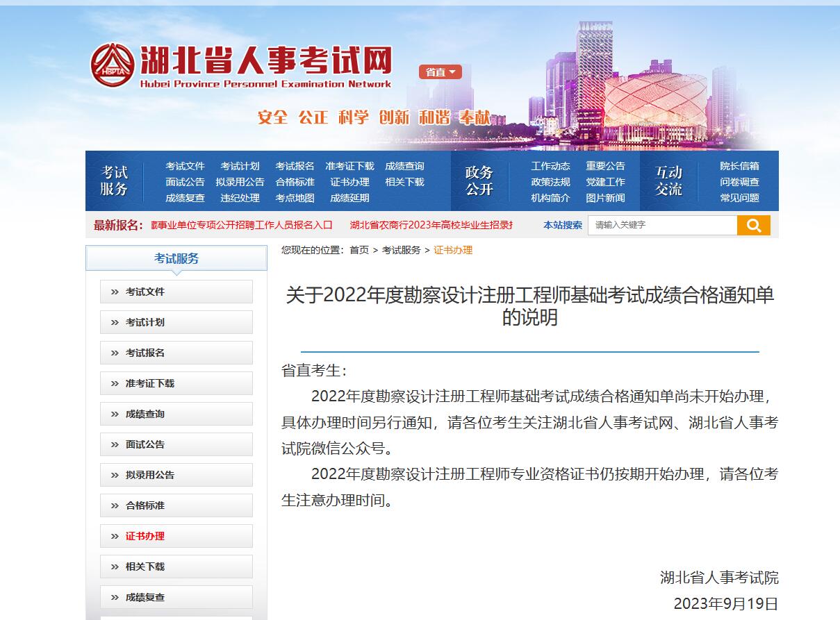The width and height of the screenshot is (840, 620).
Task: Open 成绩延期 in top navigation
Action: click(x=349, y=198)
